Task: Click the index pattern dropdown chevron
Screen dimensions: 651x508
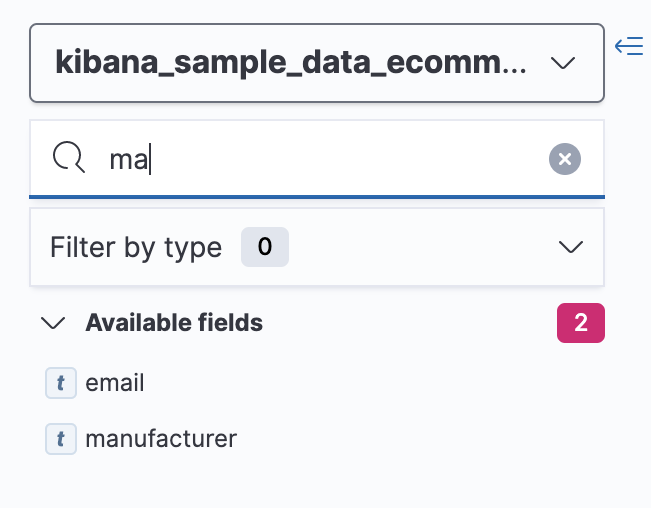Action: (x=563, y=63)
